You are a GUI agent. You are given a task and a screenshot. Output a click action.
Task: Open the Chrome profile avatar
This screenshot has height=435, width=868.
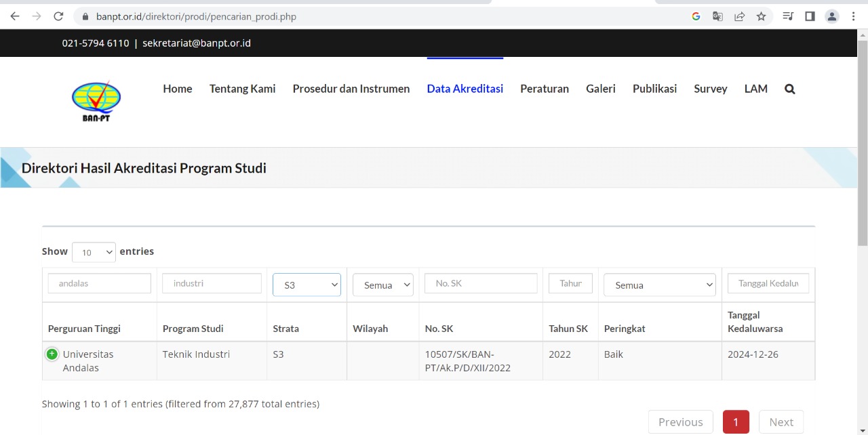click(832, 16)
